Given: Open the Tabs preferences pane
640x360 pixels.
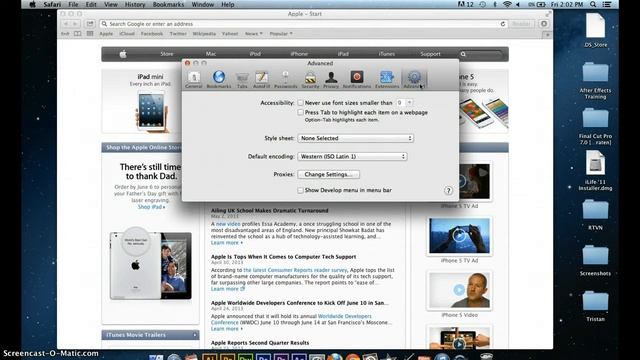Looking at the screenshot, I should pyautogui.click(x=242, y=80).
